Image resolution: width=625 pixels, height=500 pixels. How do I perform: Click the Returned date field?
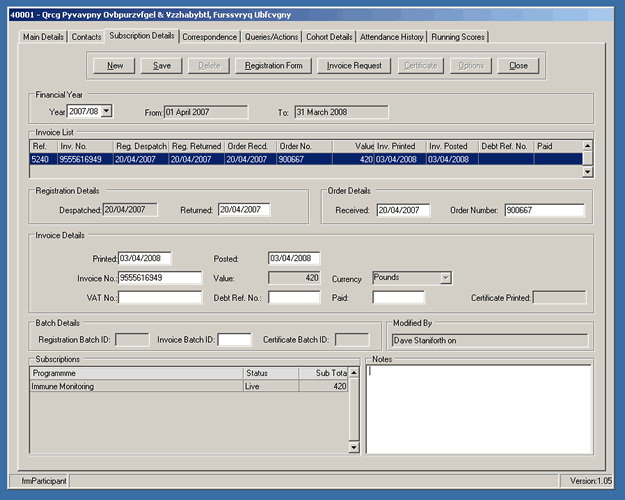(244, 210)
